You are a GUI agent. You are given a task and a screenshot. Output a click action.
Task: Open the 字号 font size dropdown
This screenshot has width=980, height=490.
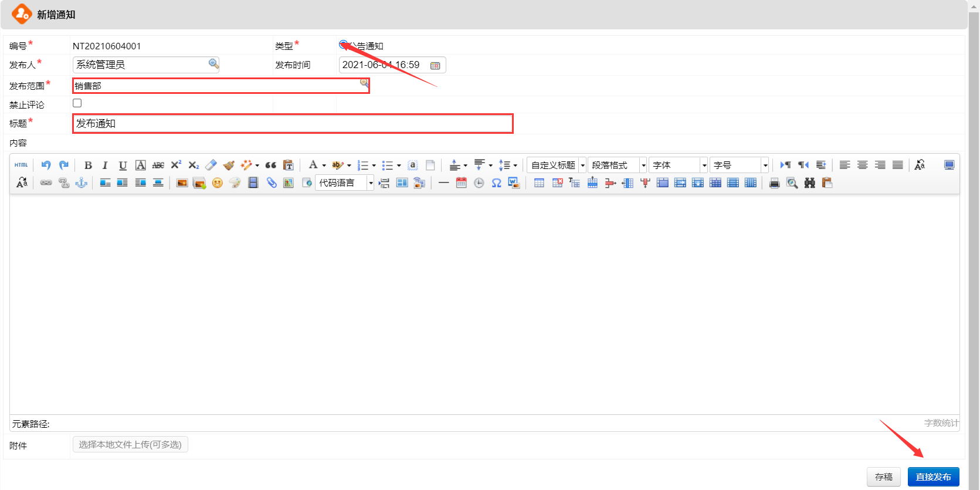pos(739,165)
